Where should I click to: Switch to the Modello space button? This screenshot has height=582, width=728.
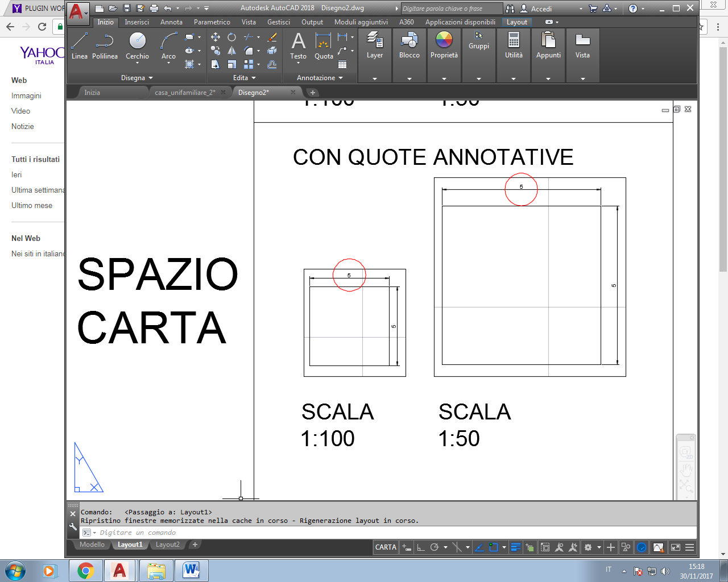[91, 544]
